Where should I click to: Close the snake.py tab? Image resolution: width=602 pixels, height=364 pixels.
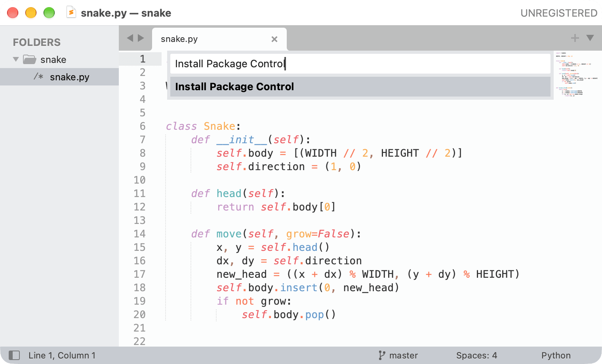click(x=274, y=39)
